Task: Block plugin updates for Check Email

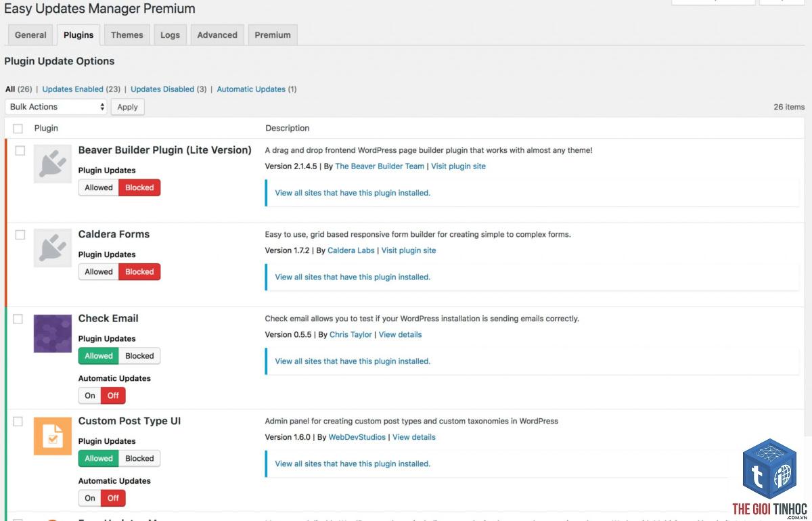Action: pos(139,356)
